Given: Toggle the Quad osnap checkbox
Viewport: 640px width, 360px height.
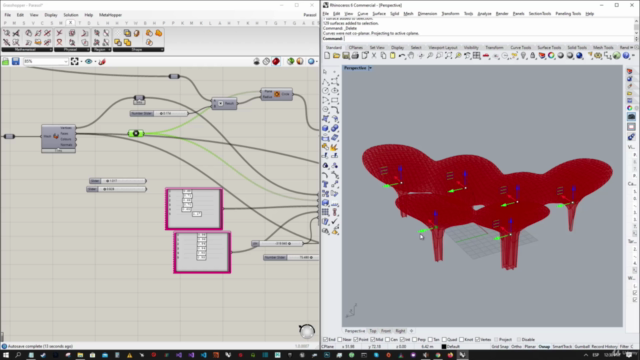Looking at the screenshot, I should (x=444, y=340).
